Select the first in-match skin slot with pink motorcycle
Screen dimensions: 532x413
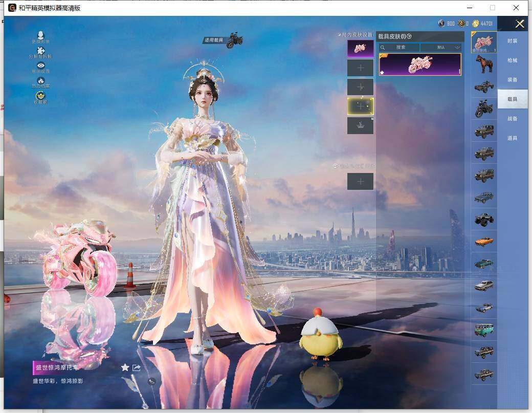coord(360,49)
